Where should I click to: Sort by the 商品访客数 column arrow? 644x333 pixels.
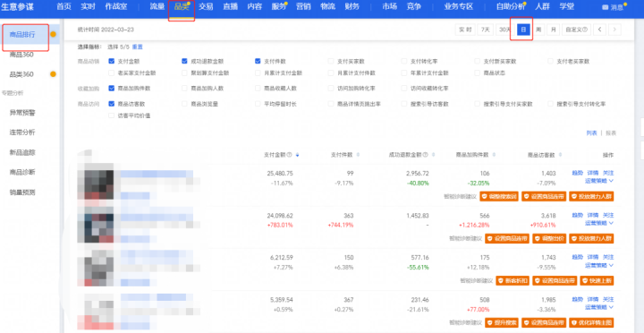click(561, 155)
